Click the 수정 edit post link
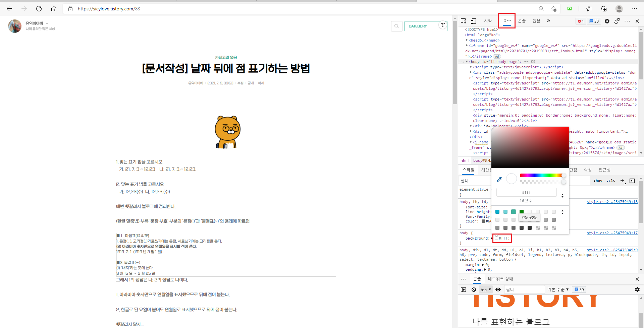This screenshot has height=328, width=644. 240,83
